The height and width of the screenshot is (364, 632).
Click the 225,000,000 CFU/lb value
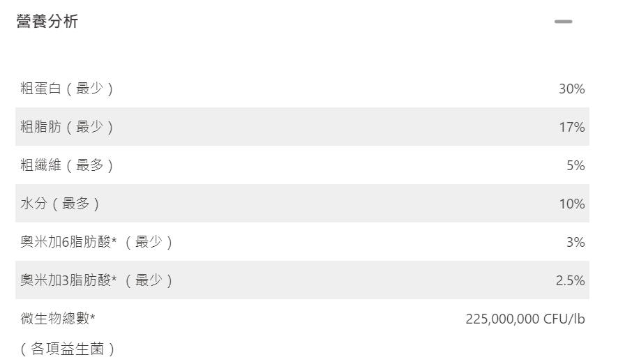pos(525,319)
